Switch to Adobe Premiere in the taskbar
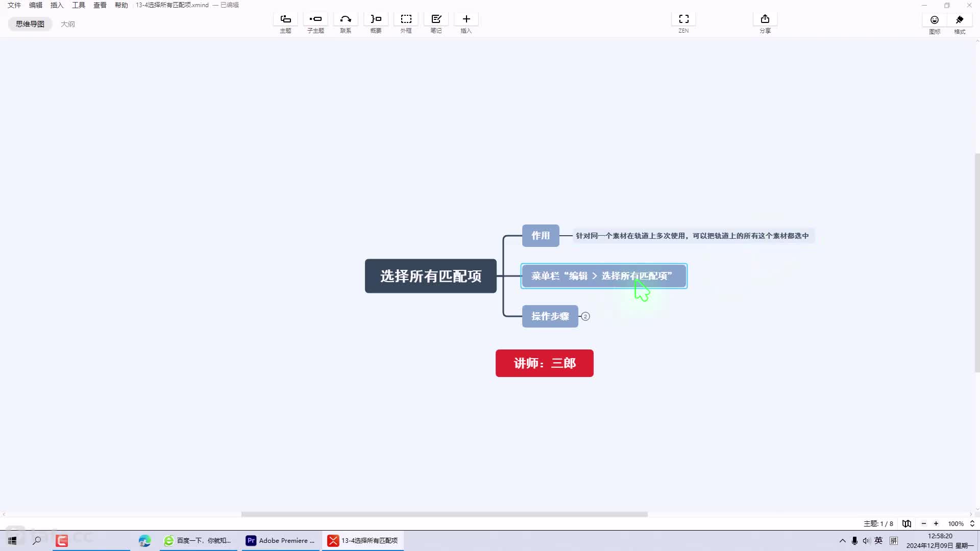The height and width of the screenshot is (551, 980). coord(280,540)
